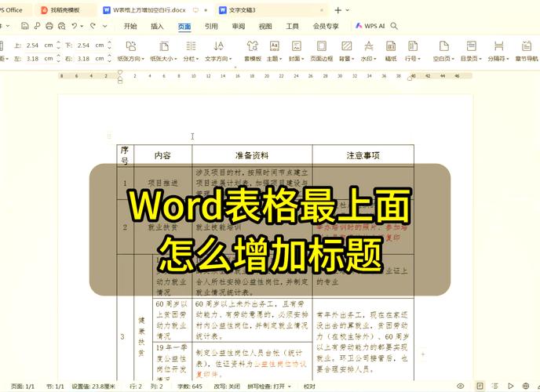Expand the 水印 dropdown arrow

pos(375,59)
